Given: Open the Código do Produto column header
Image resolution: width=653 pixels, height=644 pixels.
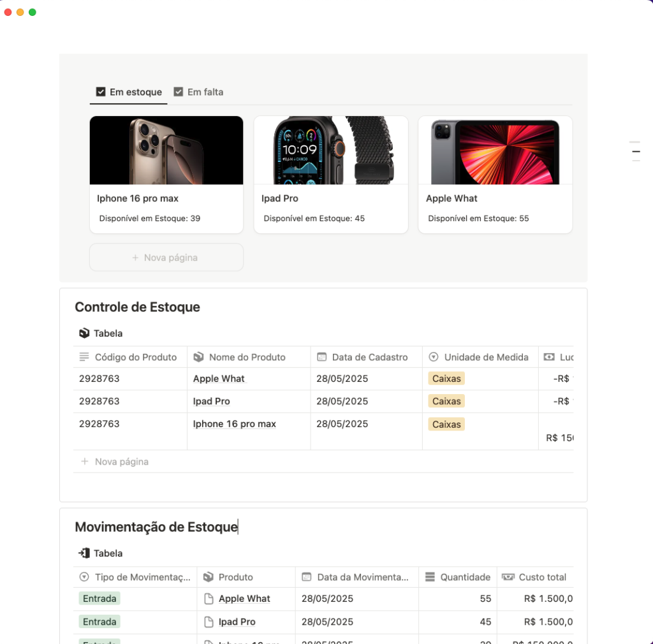Looking at the screenshot, I should pyautogui.click(x=130, y=357).
